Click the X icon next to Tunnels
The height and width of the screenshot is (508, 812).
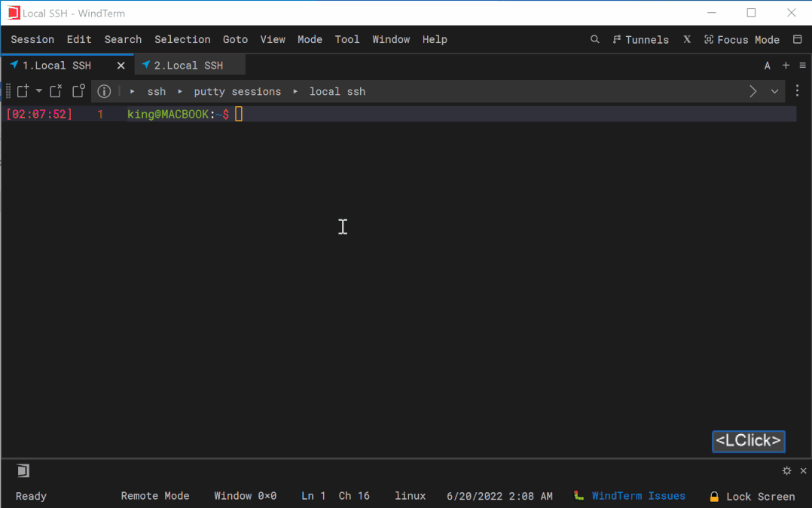point(687,39)
